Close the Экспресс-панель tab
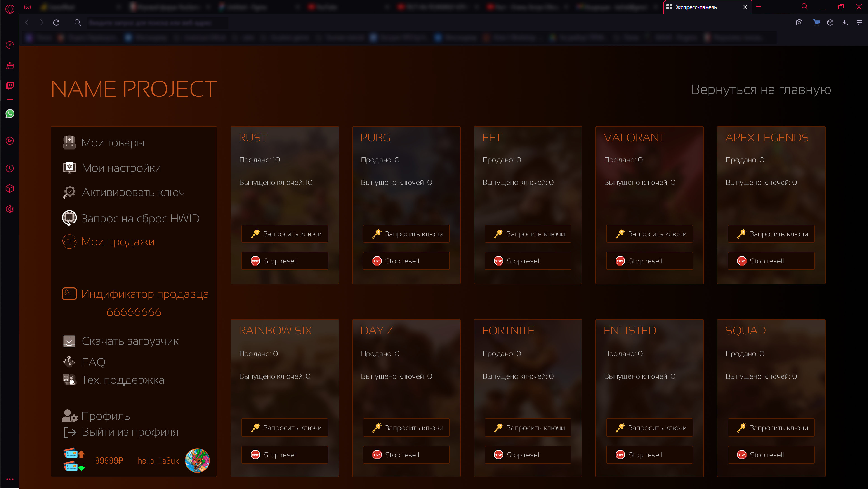This screenshot has height=489, width=868. (x=745, y=7)
